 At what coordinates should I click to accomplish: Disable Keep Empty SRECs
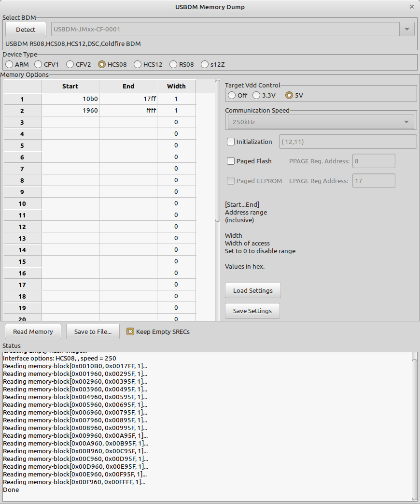click(x=129, y=331)
